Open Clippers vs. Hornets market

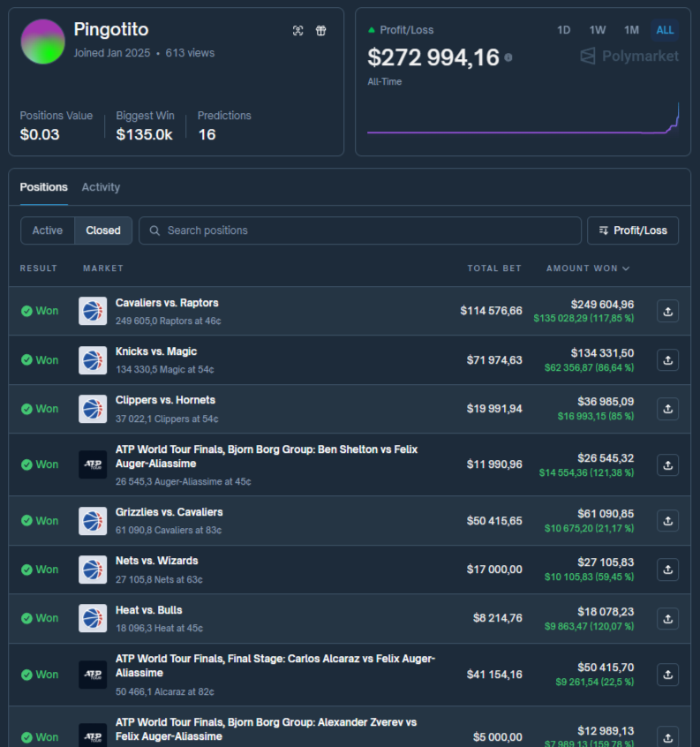165,400
